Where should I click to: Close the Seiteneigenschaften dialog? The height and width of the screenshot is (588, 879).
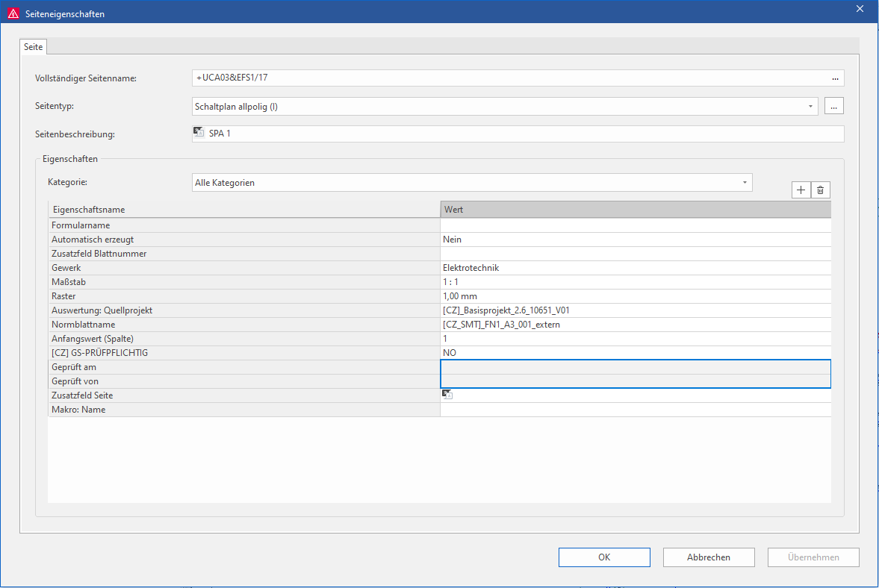(860, 8)
